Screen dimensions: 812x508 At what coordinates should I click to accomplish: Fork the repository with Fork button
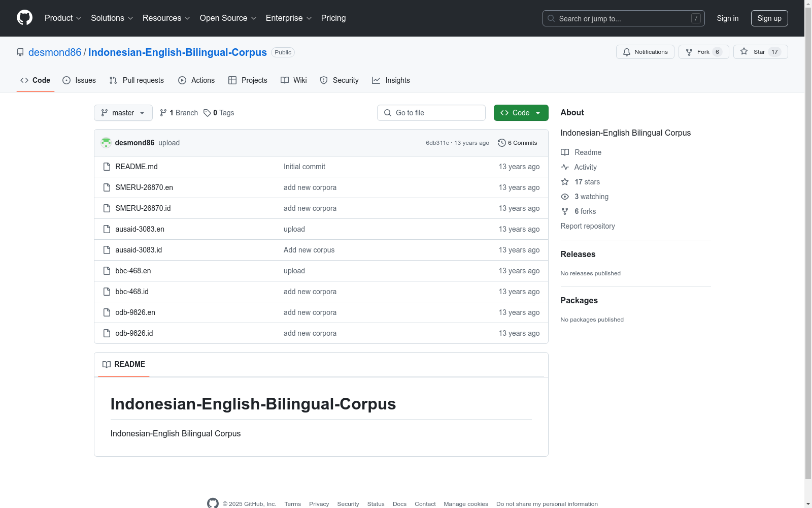coord(703,52)
